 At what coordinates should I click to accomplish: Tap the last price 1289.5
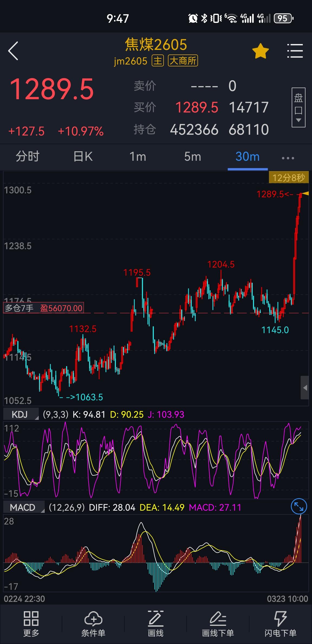[52, 89]
